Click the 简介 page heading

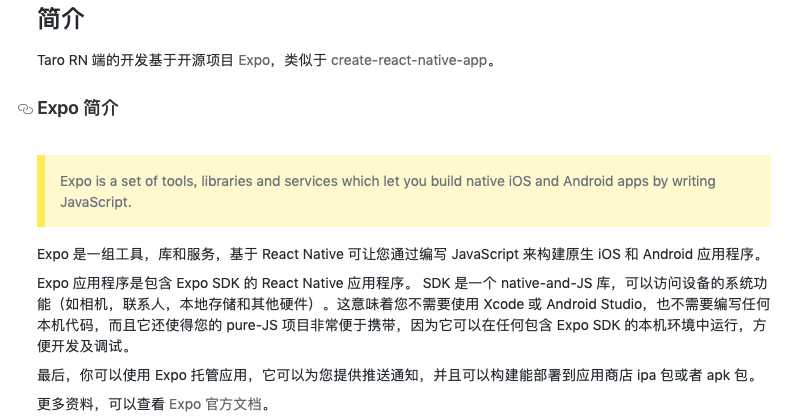(x=60, y=19)
